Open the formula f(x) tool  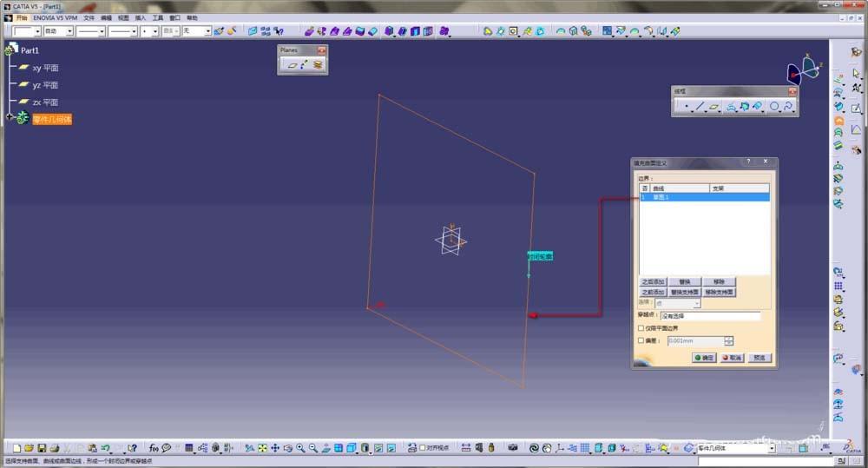[x=154, y=448]
